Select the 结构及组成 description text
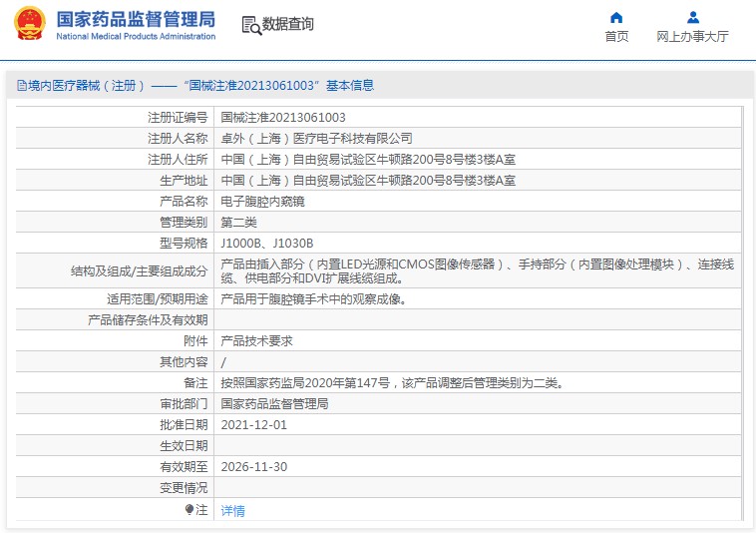 pos(478,271)
